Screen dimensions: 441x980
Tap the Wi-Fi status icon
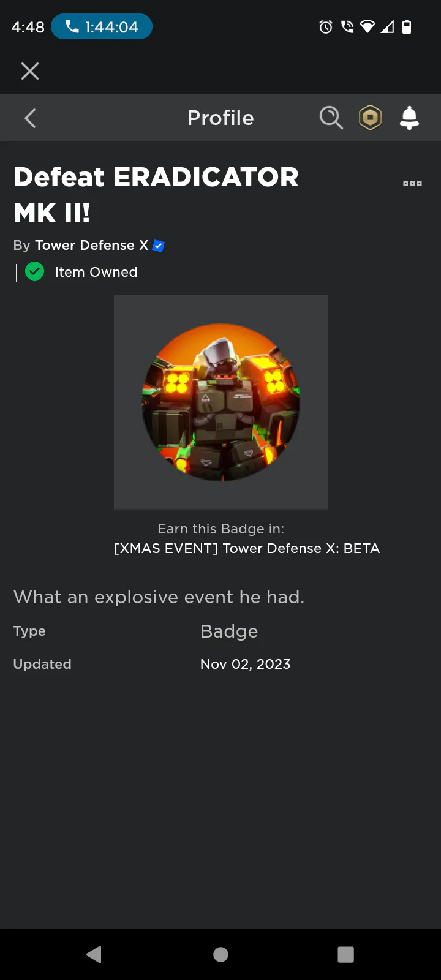tap(367, 27)
